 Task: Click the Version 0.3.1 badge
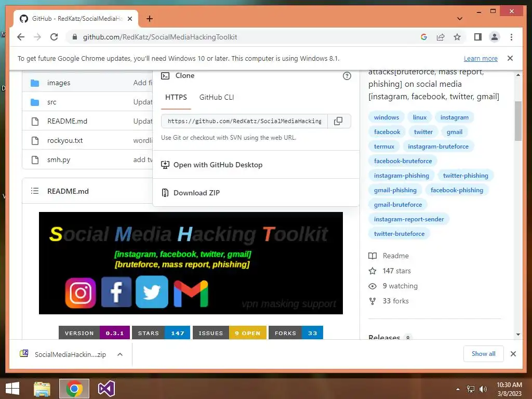pyautogui.click(x=94, y=333)
